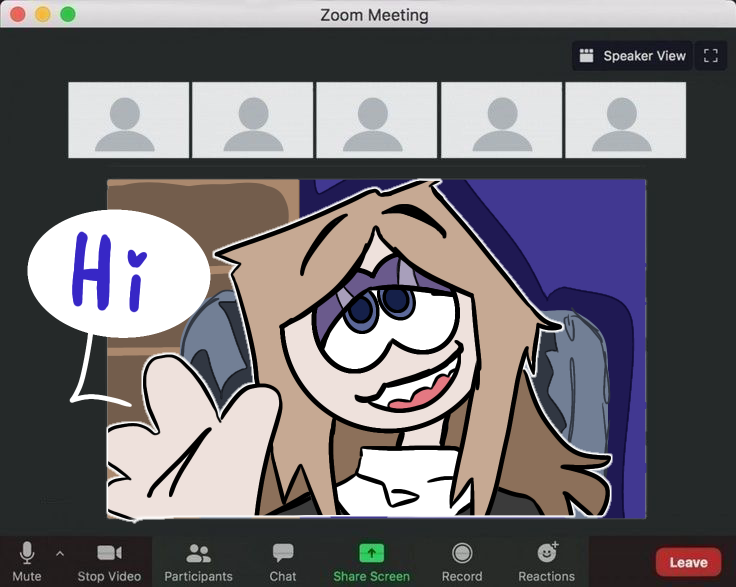Screen dimensions: 736x587
Task: Enter full screen mode
Action: click(711, 56)
